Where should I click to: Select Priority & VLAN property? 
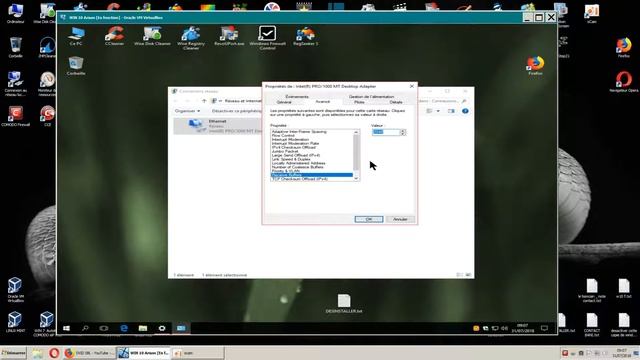(312, 171)
